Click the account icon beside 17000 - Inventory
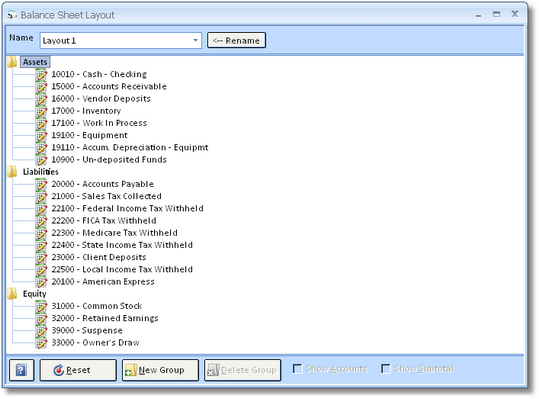This screenshot has width=539, height=399. (41, 111)
